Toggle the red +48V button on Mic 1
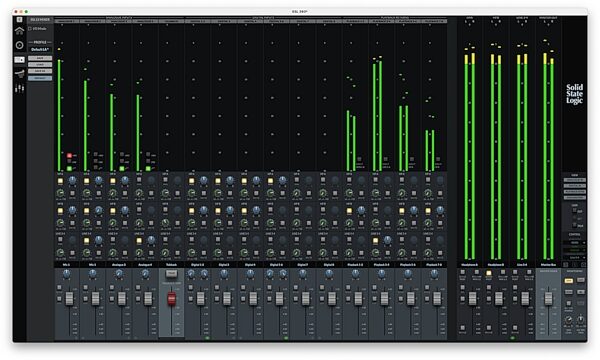The height and width of the screenshot is (360, 600). tap(69, 156)
